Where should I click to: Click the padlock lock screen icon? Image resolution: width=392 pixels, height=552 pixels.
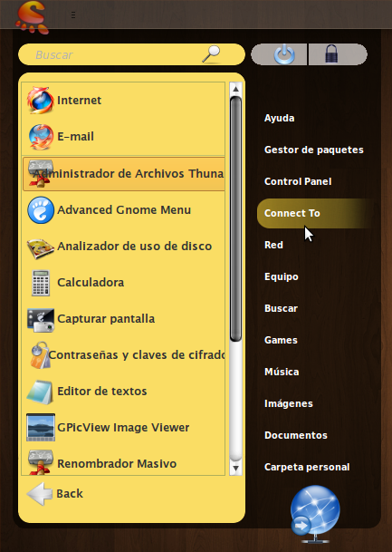click(331, 54)
